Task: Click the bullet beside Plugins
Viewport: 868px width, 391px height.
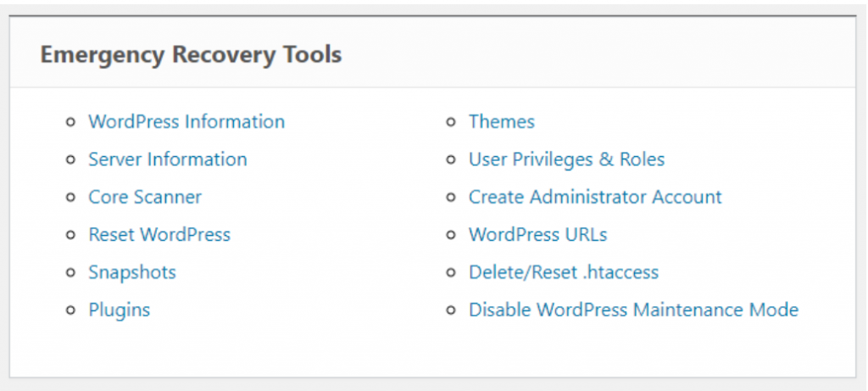Action: click(70, 311)
